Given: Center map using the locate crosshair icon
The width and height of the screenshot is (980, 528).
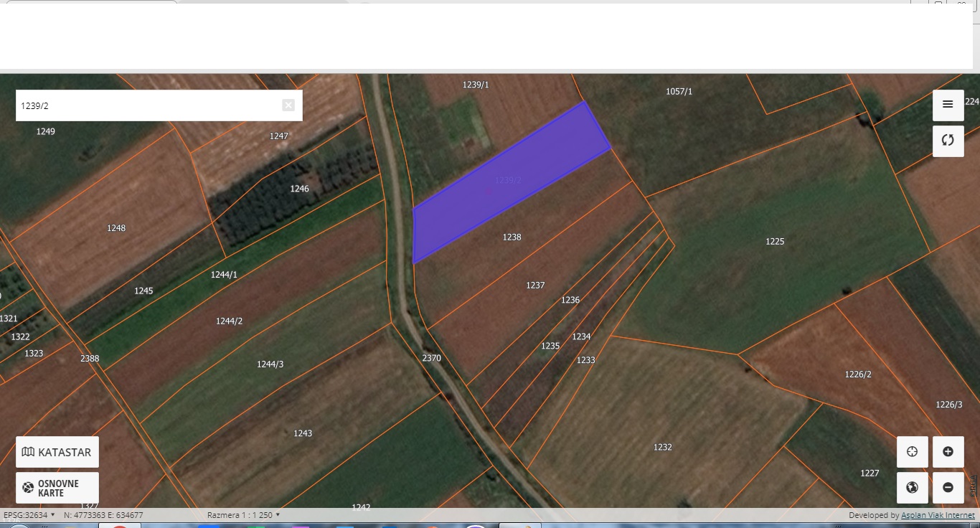Looking at the screenshot, I should (x=912, y=452).
